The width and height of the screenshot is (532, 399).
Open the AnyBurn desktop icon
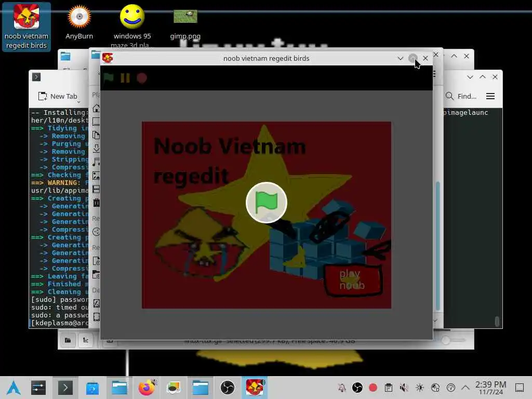point(79,23)
